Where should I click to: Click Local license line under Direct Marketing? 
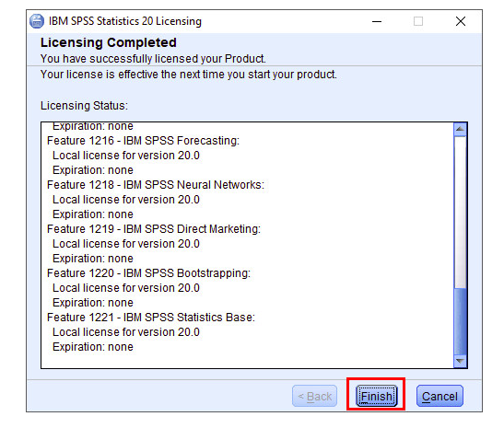tap(126, 244)
